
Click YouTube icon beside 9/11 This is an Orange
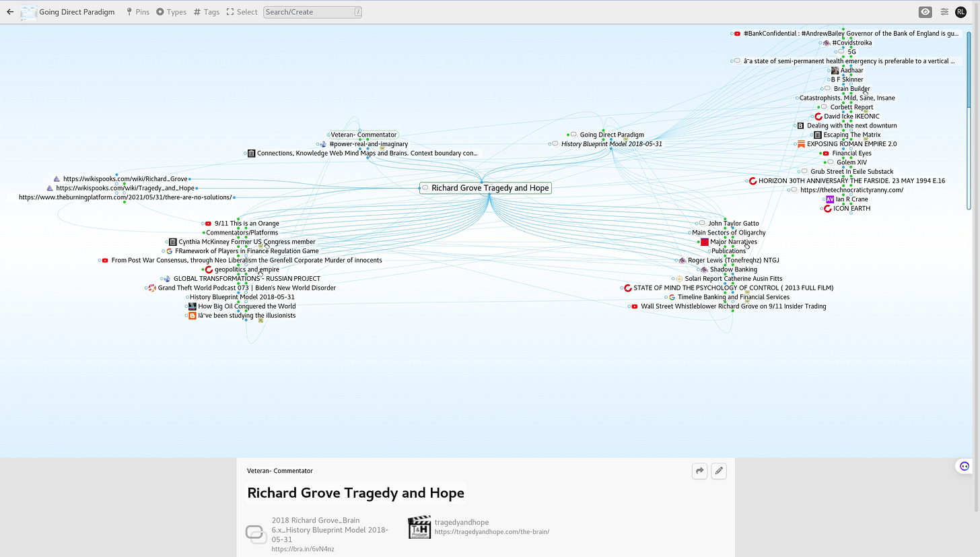[209, 224]
